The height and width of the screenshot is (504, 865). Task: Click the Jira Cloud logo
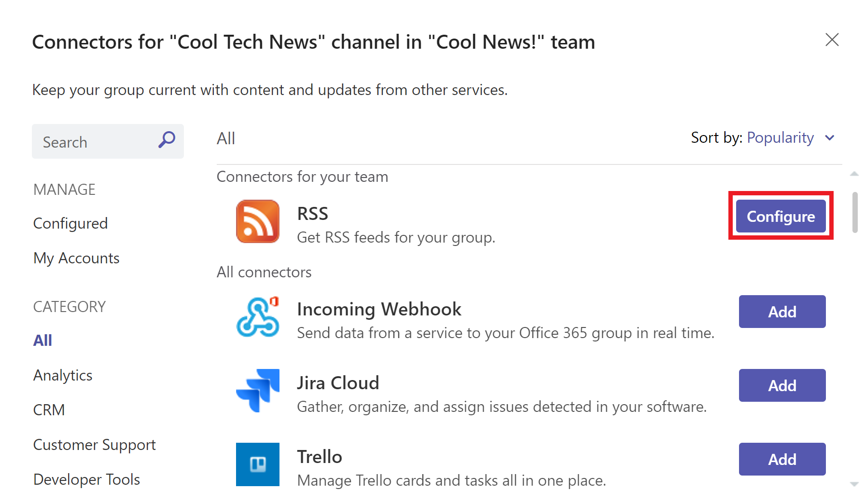258,391
